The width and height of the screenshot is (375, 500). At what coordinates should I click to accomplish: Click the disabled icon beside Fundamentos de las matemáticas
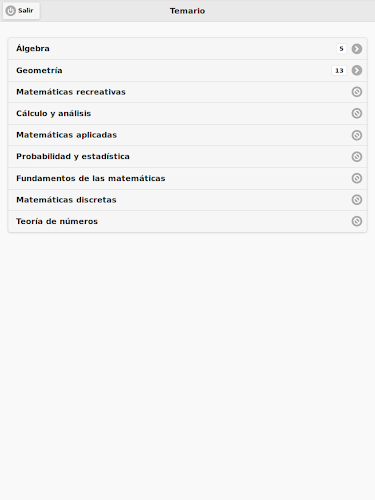click(x=357, y=178)
